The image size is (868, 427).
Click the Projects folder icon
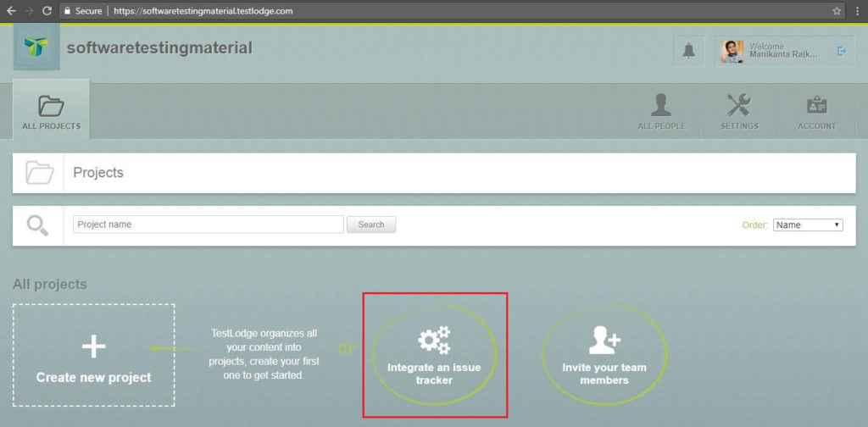pos(38,173)
